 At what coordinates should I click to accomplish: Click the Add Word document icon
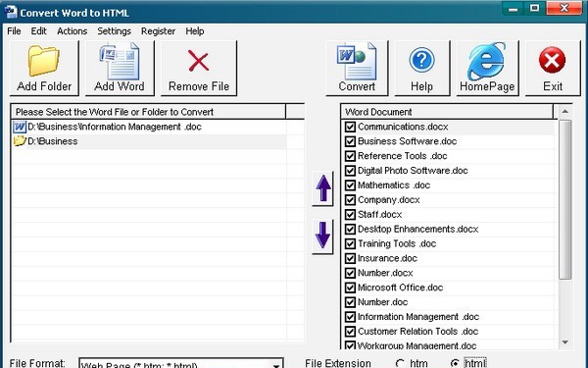[x=120, y=68]
